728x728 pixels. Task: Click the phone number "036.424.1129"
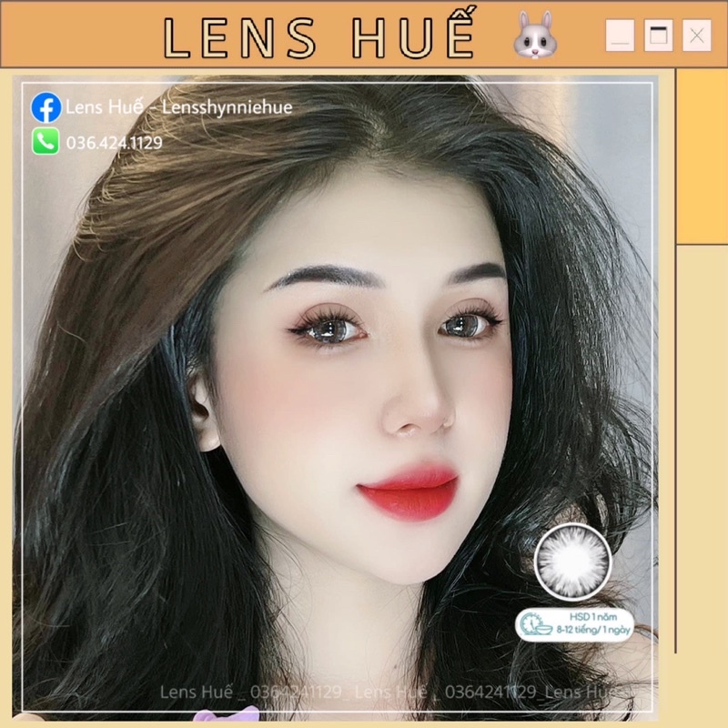[x=115, y=143]
